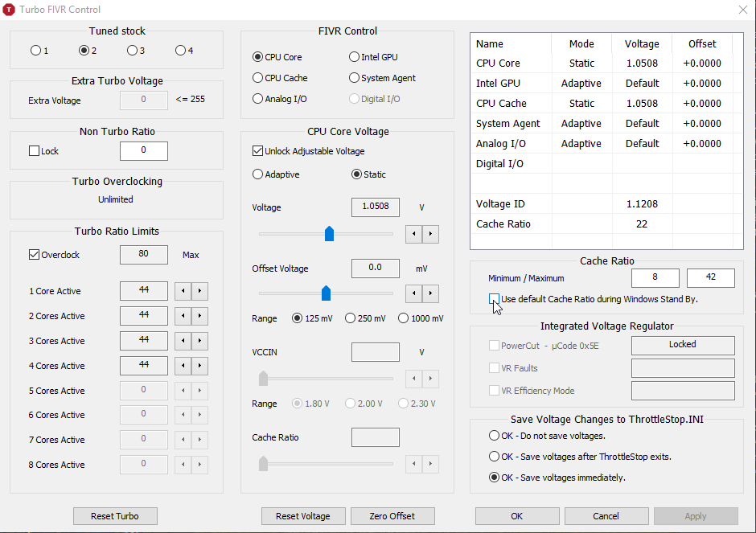Click the left arrow for 2 Cores Active

183,316
